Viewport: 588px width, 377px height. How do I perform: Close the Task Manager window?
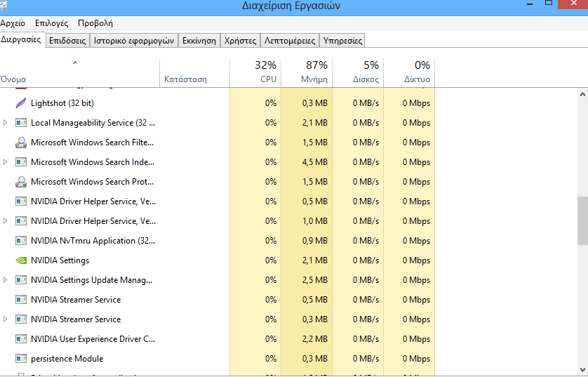tap(573, 4)
